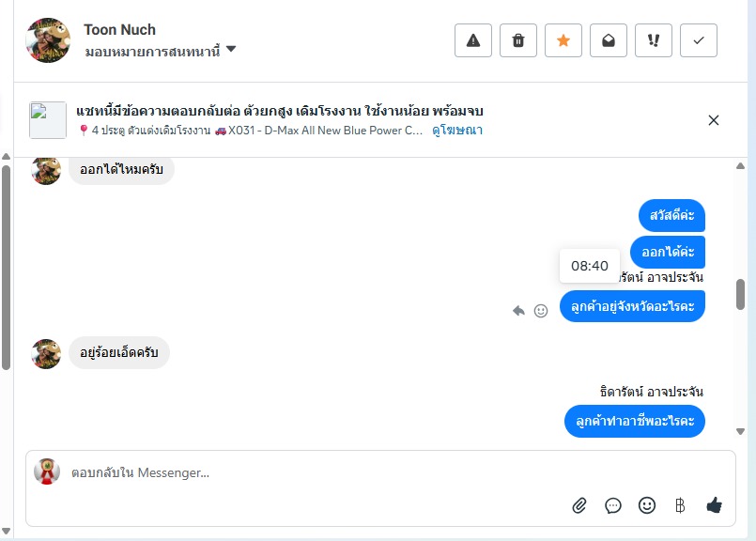The height and width of the screenshot is (541, 756).
Task: Open saved replies speech bubble icon
Action: [613, 505]
